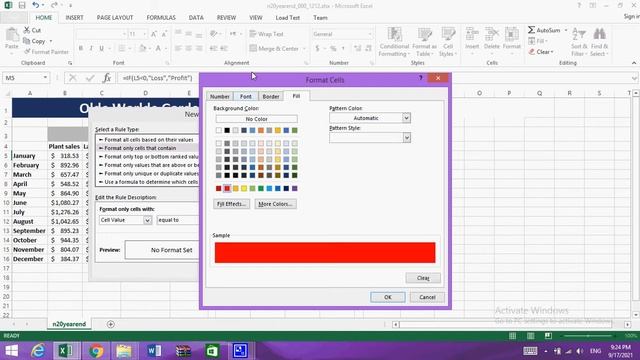Switch to the Font tab

click(246, 96)
